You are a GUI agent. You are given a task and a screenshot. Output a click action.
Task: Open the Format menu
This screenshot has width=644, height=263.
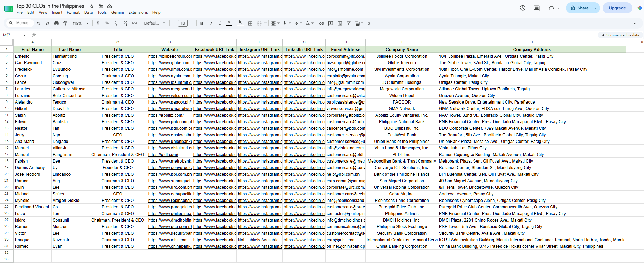(x=73, y=12)
